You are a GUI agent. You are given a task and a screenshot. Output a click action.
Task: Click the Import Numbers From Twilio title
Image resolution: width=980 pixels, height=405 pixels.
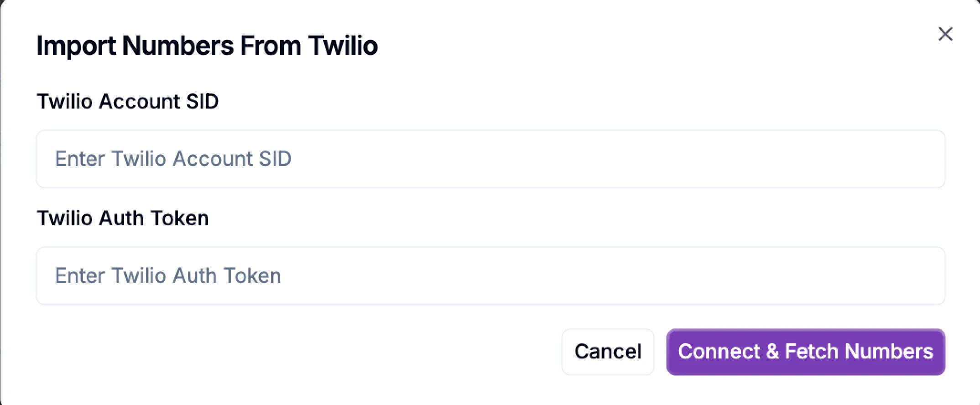click(x=208, y=45)
